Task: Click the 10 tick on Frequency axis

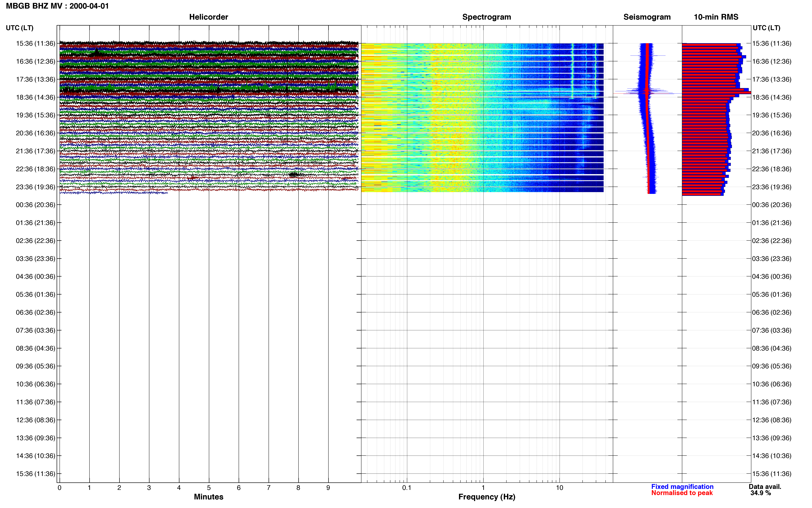Action: (559, 487)
